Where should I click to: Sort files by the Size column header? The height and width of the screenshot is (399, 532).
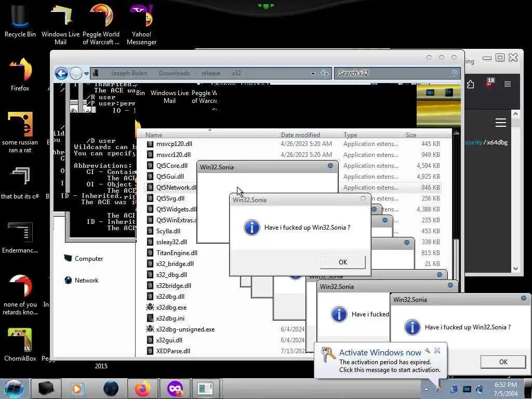pyautogui.click(x=411, y=135)
